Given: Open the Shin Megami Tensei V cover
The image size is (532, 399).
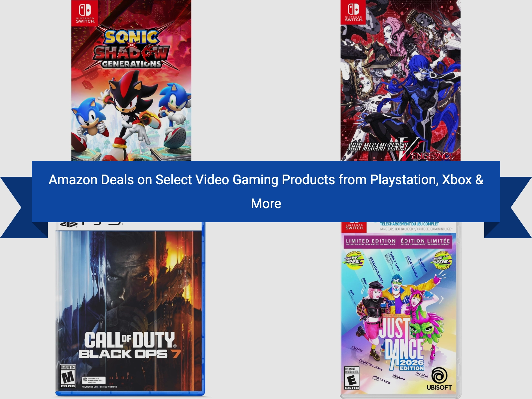Looking at the screenshot, I should click(x=400, y=80).
